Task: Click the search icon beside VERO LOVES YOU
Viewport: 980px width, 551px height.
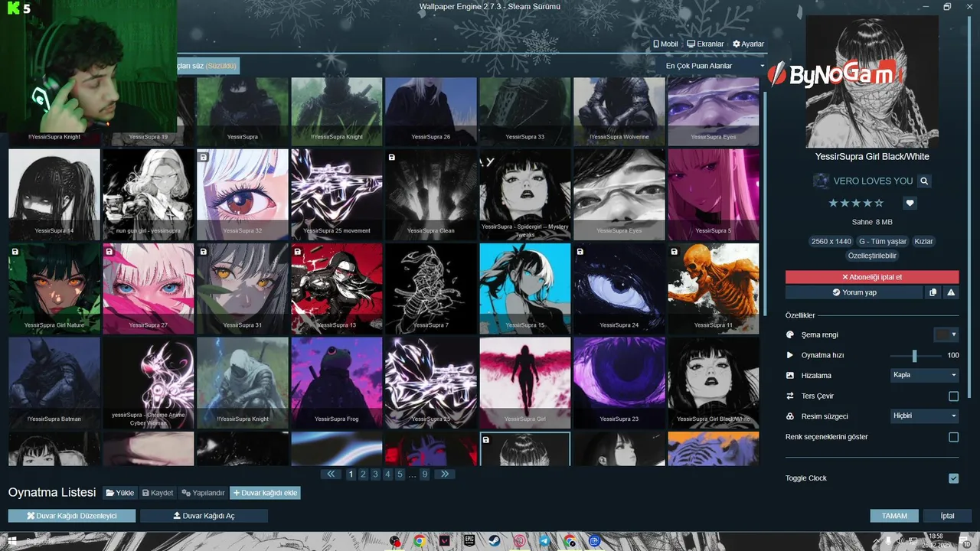Action: 924,181
